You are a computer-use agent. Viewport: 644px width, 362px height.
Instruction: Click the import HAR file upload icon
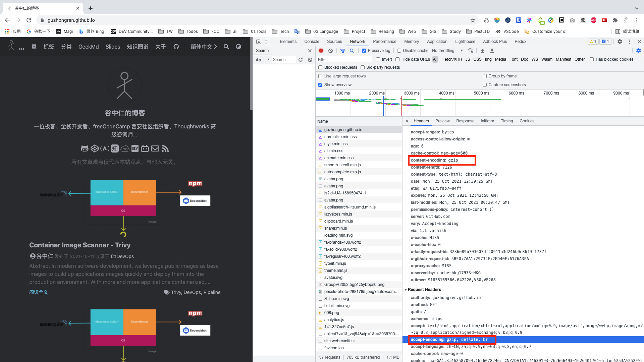click(x=482, y=51)
